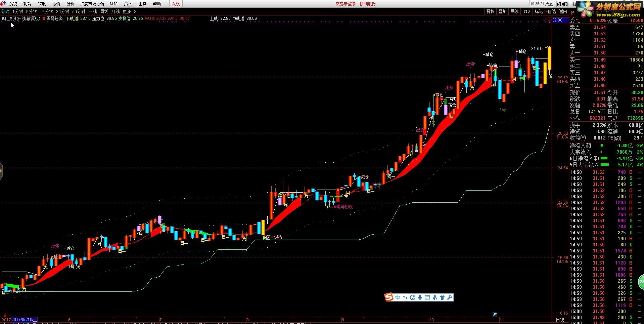Open the 帮助 menu
This screenshot has width=644, height=324.
pos(157,4)
